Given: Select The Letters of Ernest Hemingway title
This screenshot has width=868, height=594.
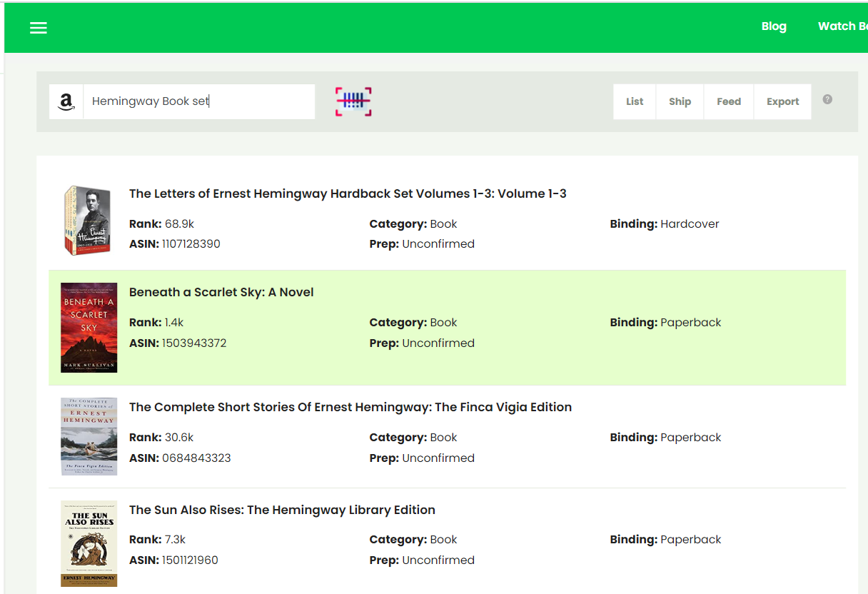Looking at the screenshot, I should click(348, 193).
